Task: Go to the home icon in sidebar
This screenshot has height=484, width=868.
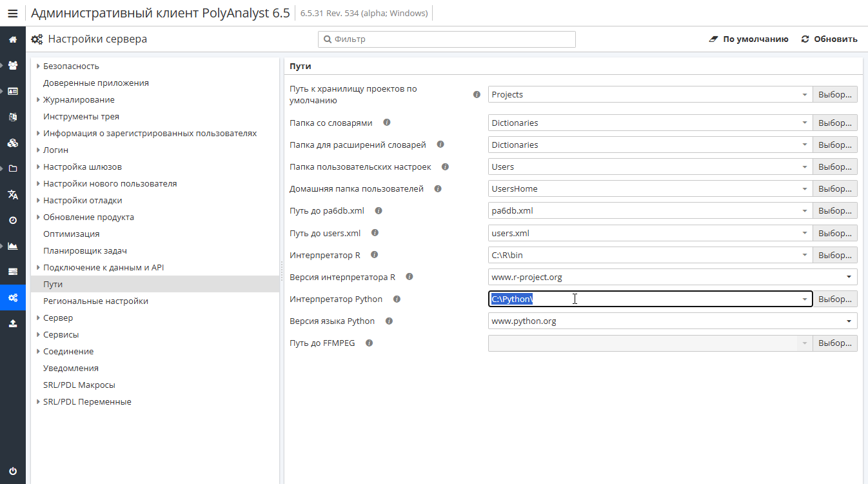Action: (x=13, y=39)
